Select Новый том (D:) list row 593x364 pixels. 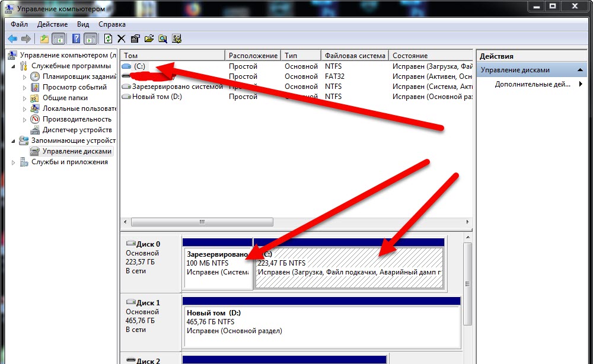click(x=296, y=97)
